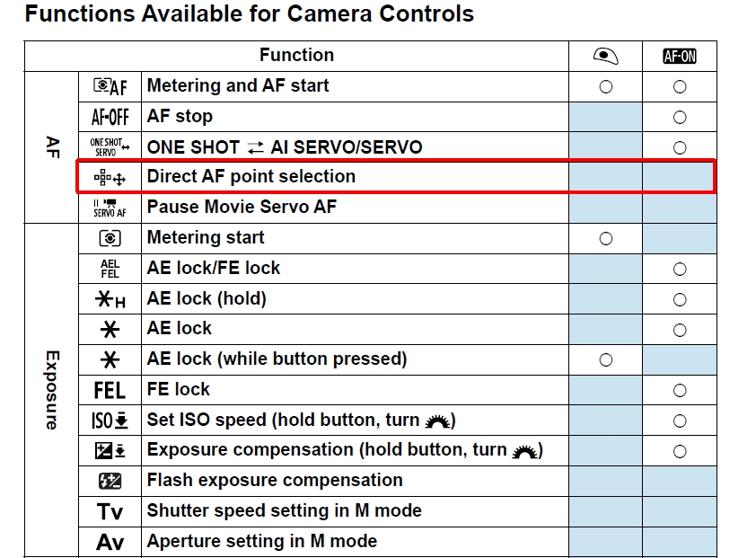Click the Av aperture setting icon
This screenshot has height=558, width=756.
point(110,542)
